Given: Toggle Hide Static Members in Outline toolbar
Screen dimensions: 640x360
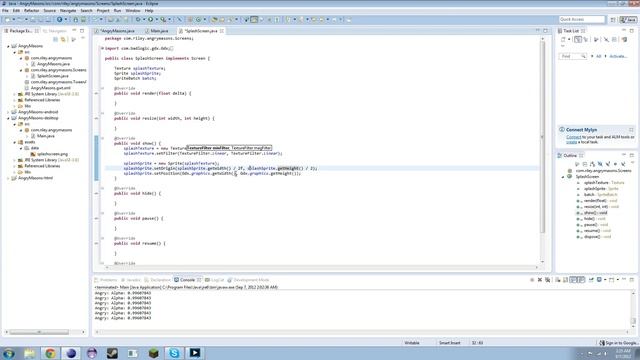Looking at the screenshot, I should click(x=608, y=164).
